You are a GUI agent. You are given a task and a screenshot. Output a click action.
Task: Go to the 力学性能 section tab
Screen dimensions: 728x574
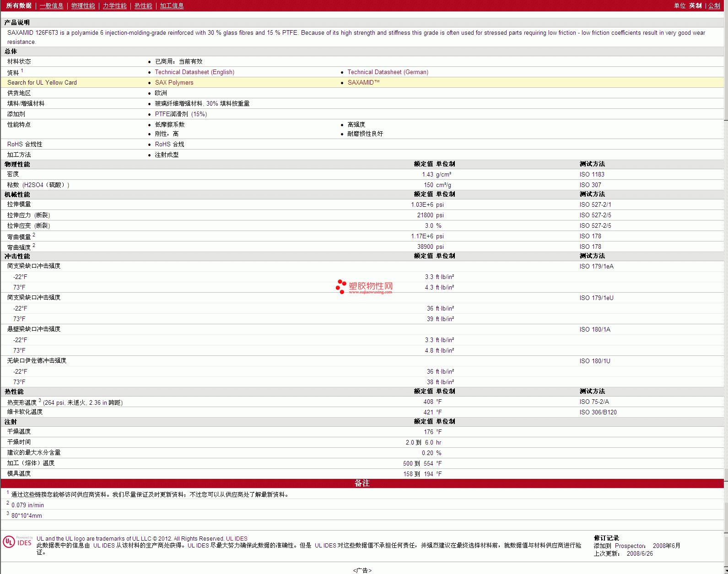pos(114,6)
